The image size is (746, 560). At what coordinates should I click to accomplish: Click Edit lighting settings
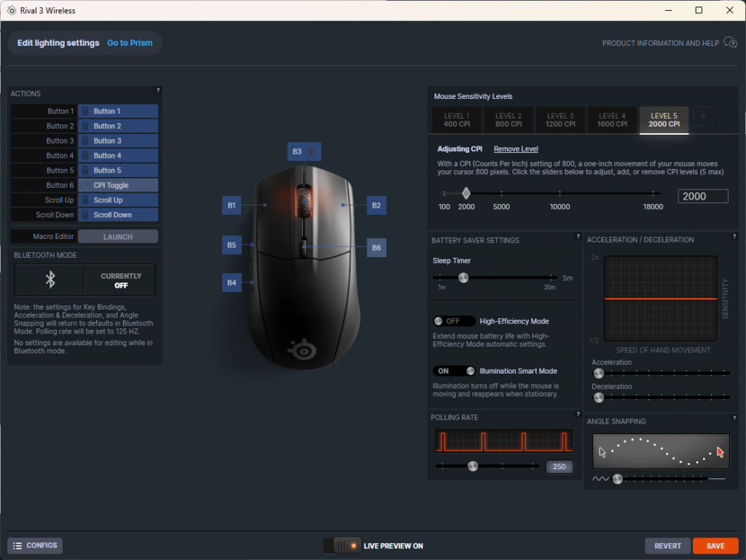point(58,43)
